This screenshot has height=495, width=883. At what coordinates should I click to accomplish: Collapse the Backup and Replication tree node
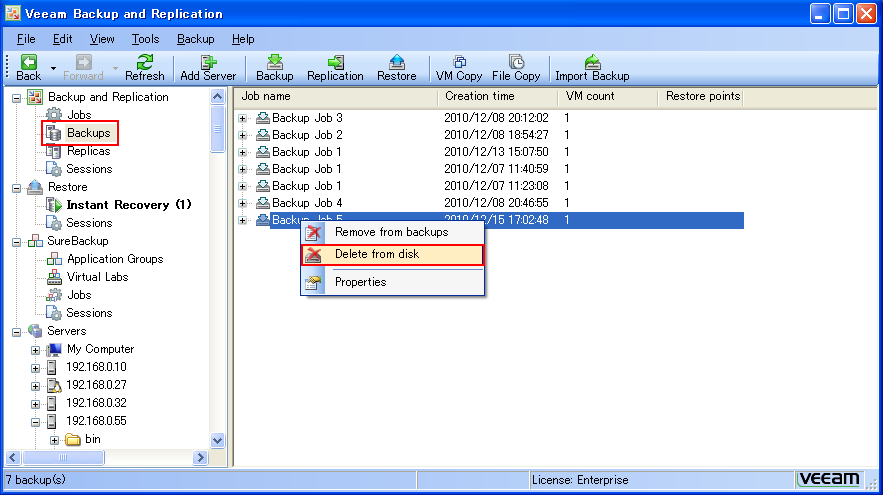pyautogui.click(x=17, y=98)
